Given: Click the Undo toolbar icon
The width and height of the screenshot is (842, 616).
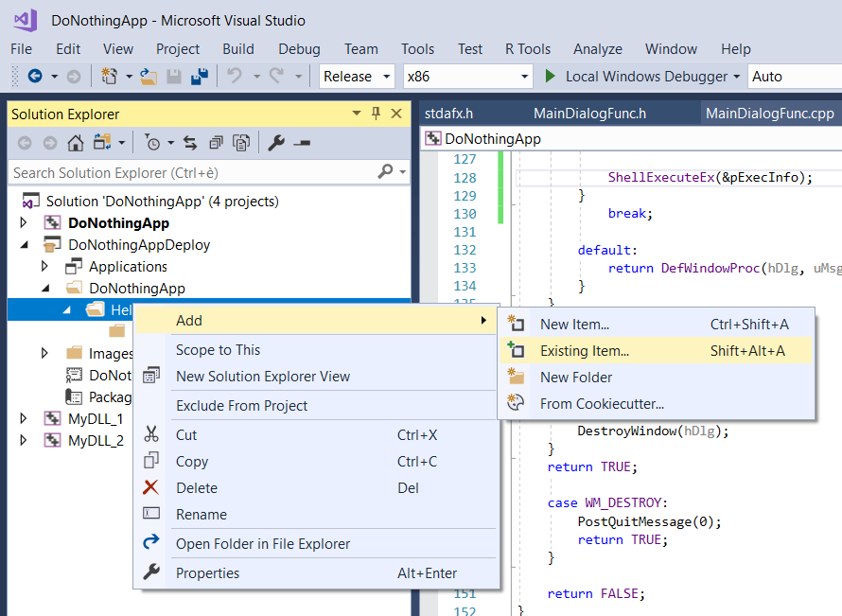Looking at the screenshot, I should coord(234,76).
